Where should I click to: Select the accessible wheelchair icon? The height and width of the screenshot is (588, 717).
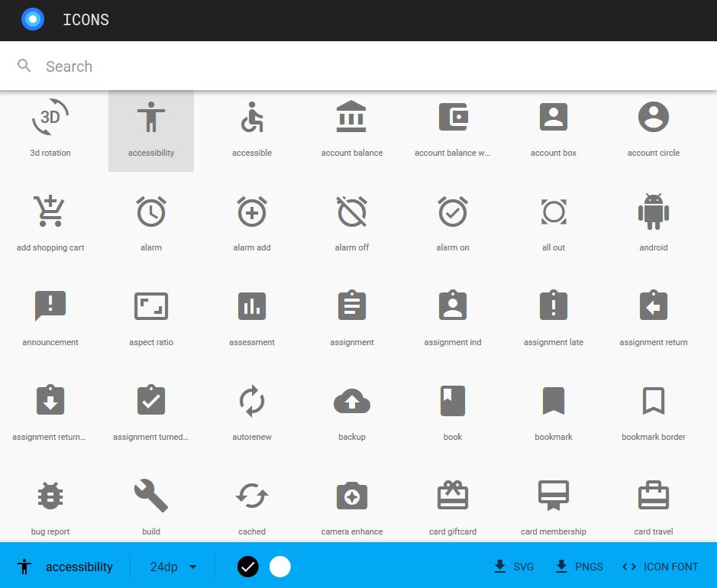point(251,116)
